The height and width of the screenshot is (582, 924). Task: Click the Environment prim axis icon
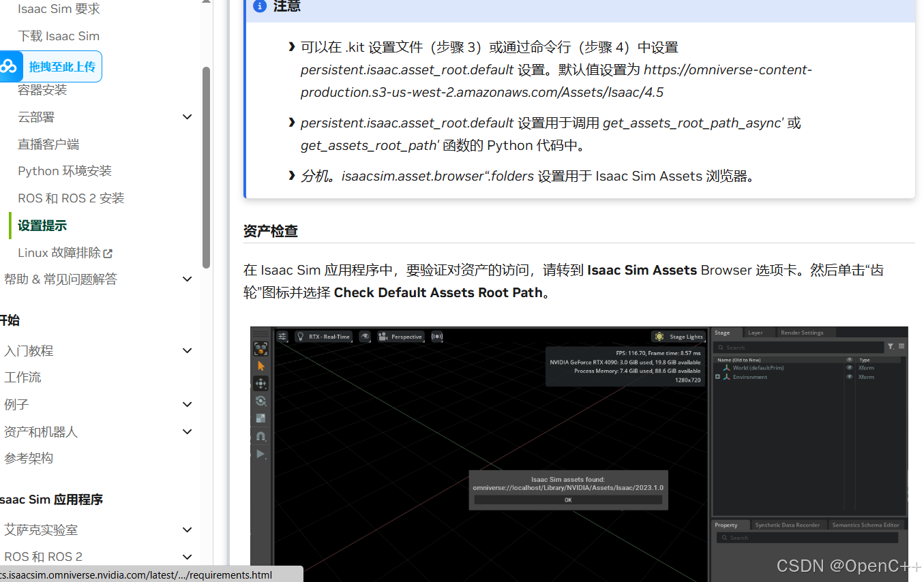726,377
